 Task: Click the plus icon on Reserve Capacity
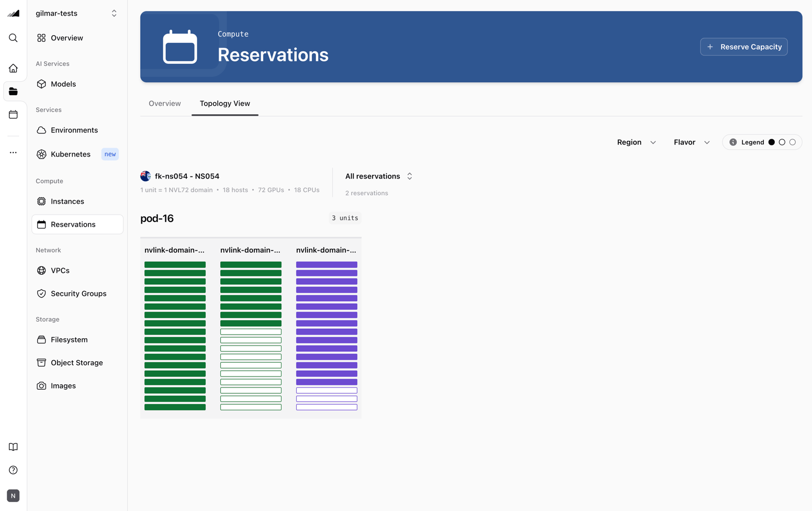point(710,47)
